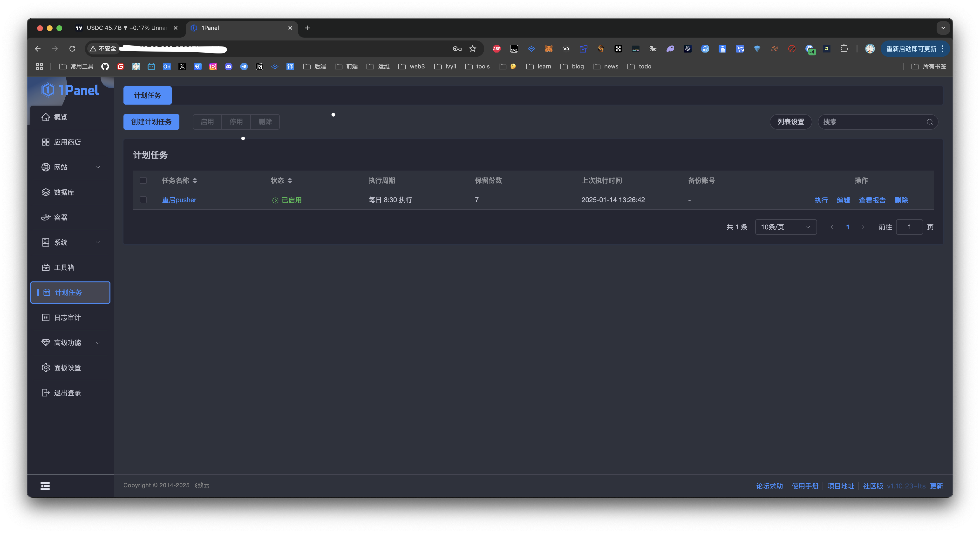980x533 pixels.
Task: Click the browser back arrow
Action: [38, 49]
